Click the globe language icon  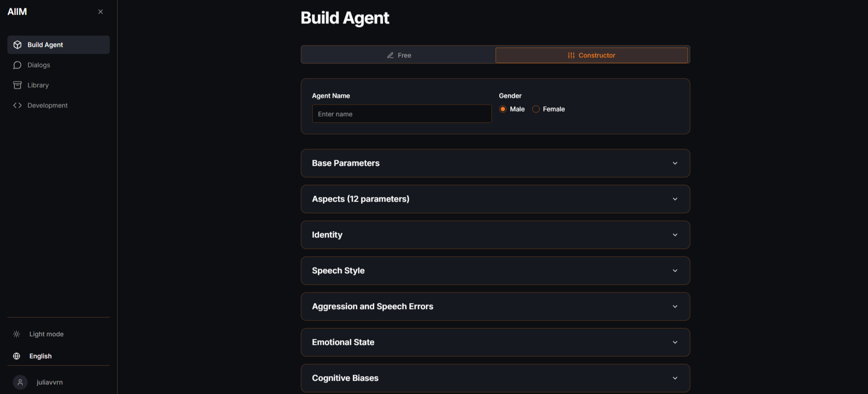17,356
